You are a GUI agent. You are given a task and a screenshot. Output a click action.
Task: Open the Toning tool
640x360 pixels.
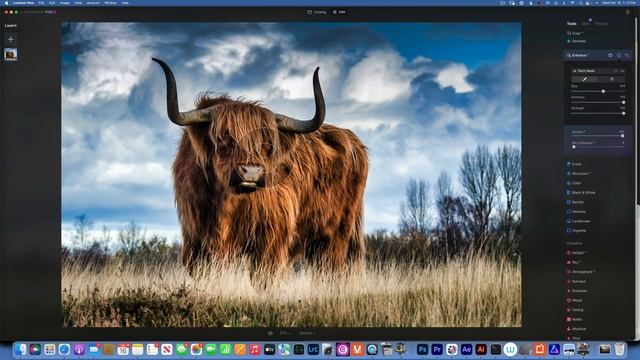click(x=576, y=310)
